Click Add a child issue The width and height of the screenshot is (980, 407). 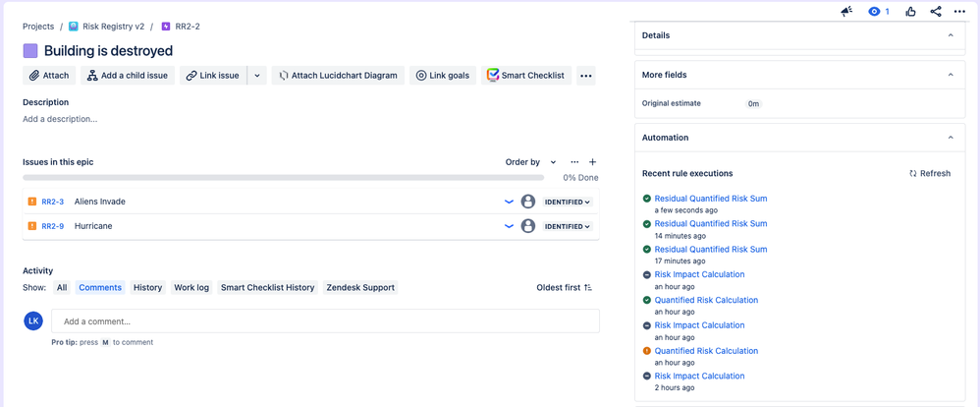point(128,75)
